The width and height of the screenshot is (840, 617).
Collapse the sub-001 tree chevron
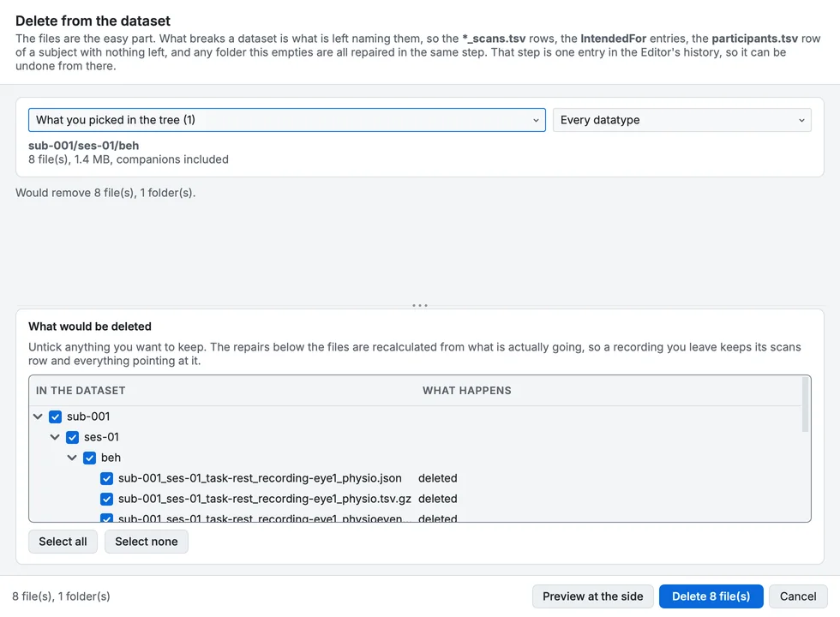[x=38, y=416]
